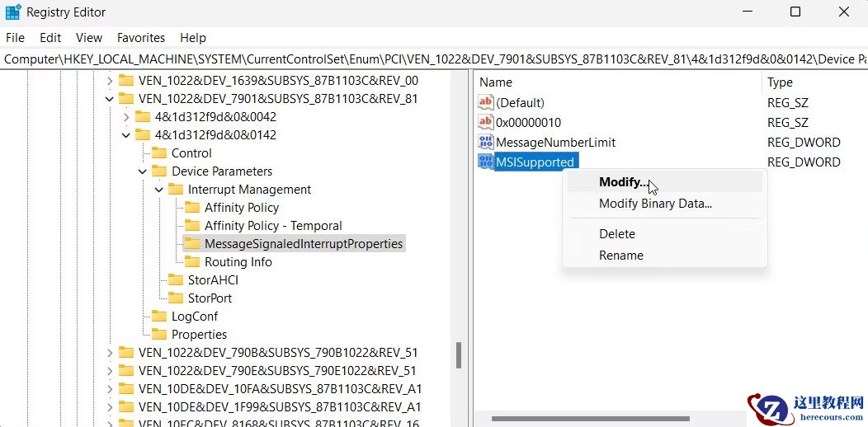Click the Interrupt Management folder icon
Viewport: 868px width, 427px height.
point(176,190)
